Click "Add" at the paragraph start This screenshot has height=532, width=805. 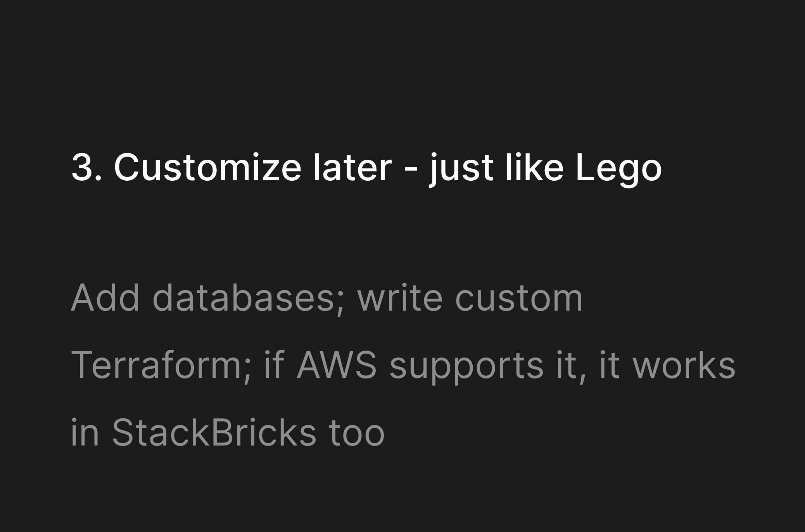point(105,298)
